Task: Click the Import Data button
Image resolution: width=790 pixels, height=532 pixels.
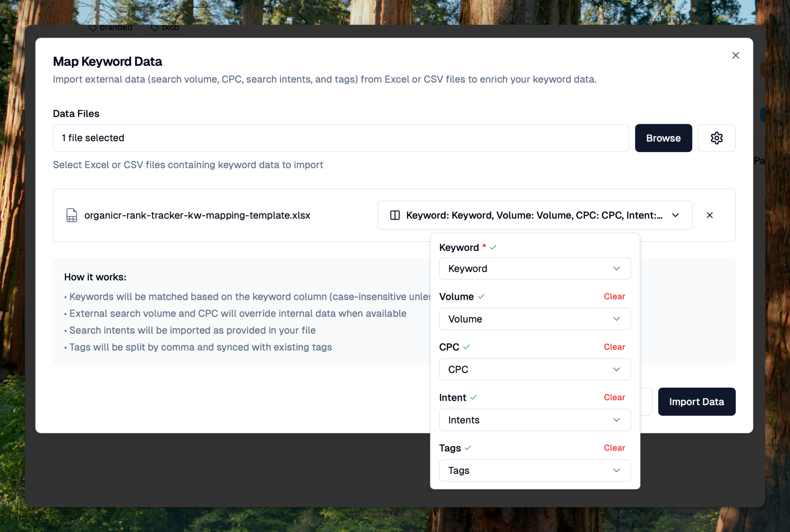Action: (696, 401)
